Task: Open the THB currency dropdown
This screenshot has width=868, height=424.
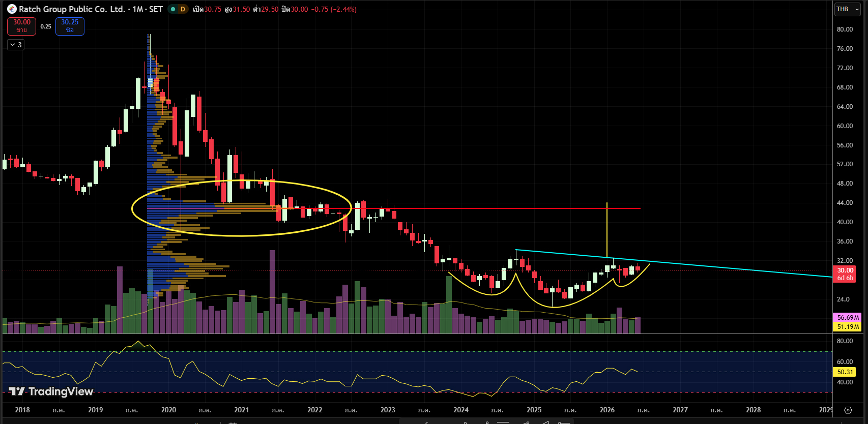Action: 848,9
